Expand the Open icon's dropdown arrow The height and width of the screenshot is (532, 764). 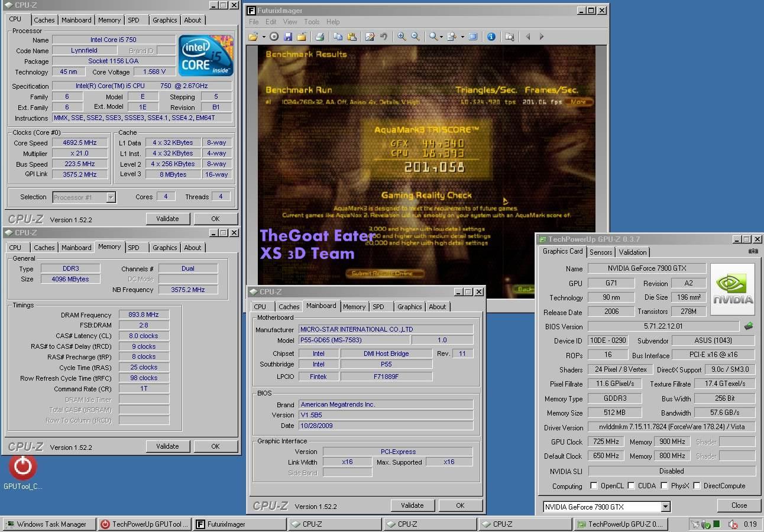point(263,37)
